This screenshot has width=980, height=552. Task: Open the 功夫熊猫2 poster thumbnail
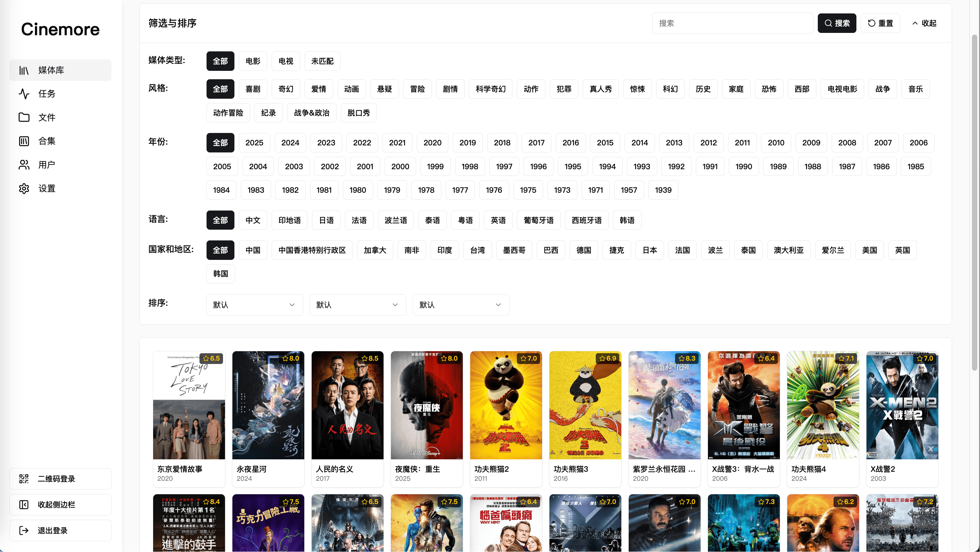point(506,405)
